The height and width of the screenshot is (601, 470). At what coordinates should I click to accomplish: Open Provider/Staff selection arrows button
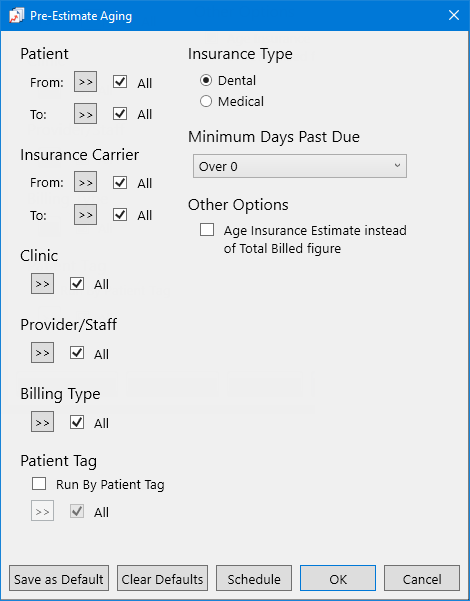point(42,353)
